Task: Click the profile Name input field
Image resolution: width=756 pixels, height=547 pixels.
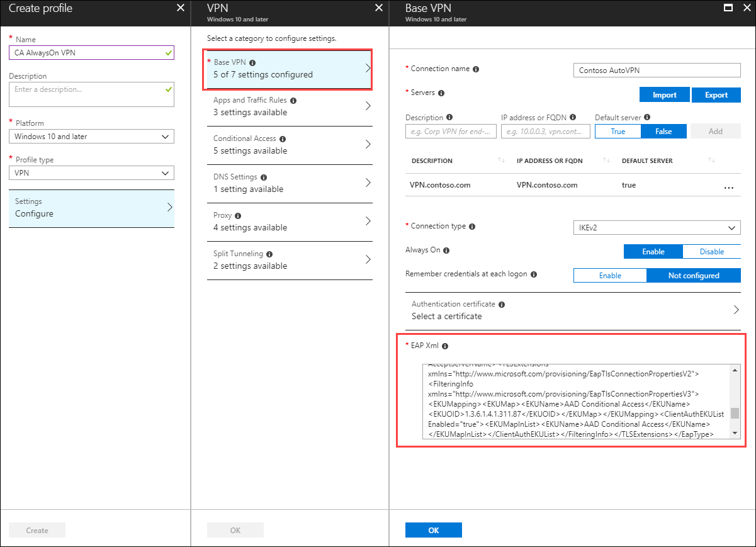Action: 91,52
